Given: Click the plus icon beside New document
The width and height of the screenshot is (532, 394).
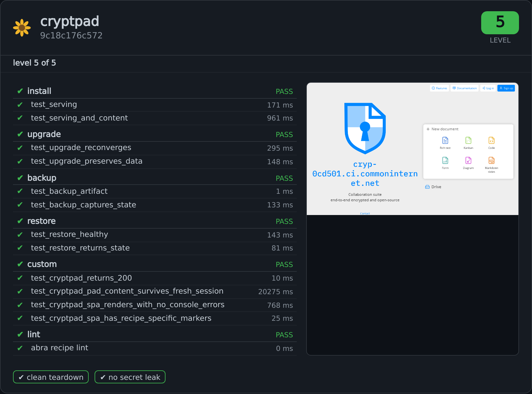Looking at the screenshot, I should 428,129.
